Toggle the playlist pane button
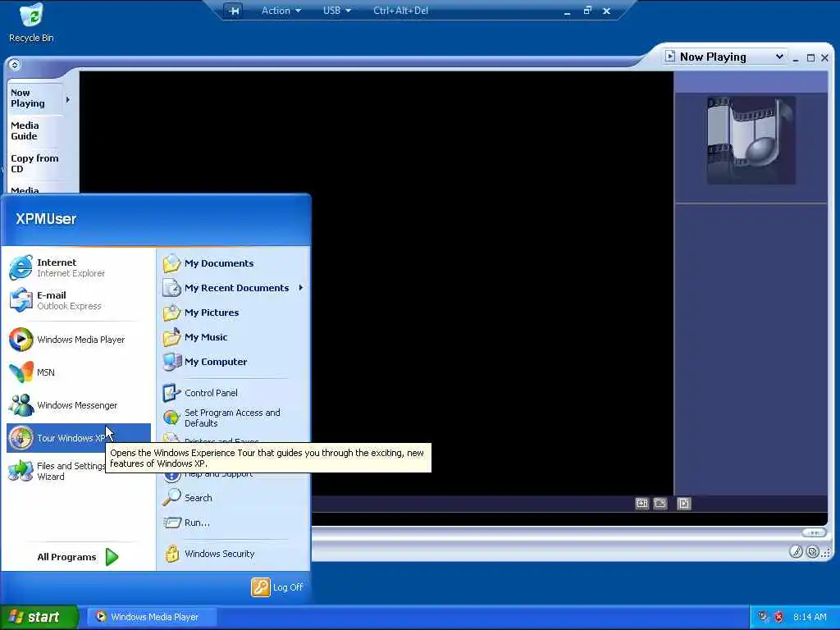 coord(684,504)
